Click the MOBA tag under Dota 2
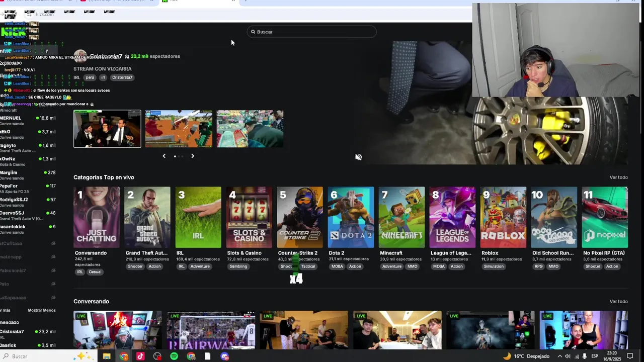 click(337, 266)
